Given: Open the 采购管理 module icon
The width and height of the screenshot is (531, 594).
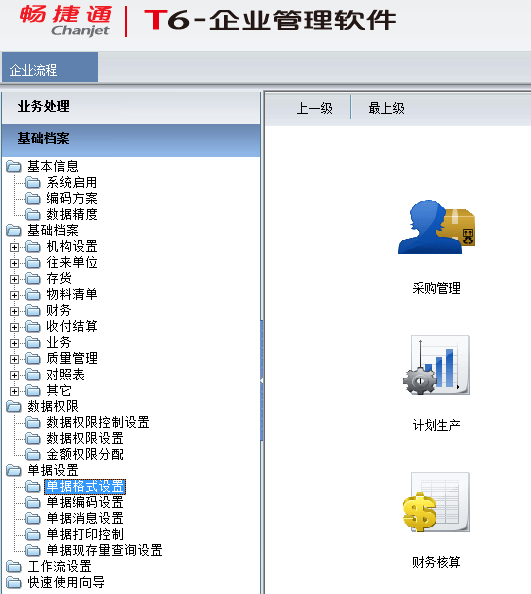Looking at the screenshot, I should pos(436,227).
